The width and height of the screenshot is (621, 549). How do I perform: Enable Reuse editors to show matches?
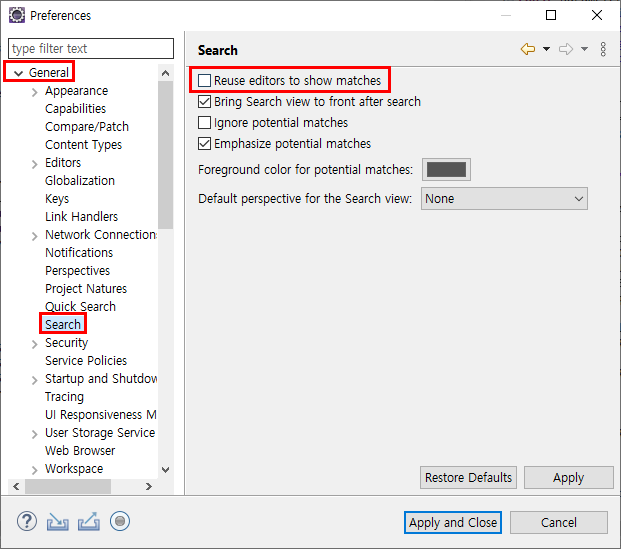coord(204,80)
